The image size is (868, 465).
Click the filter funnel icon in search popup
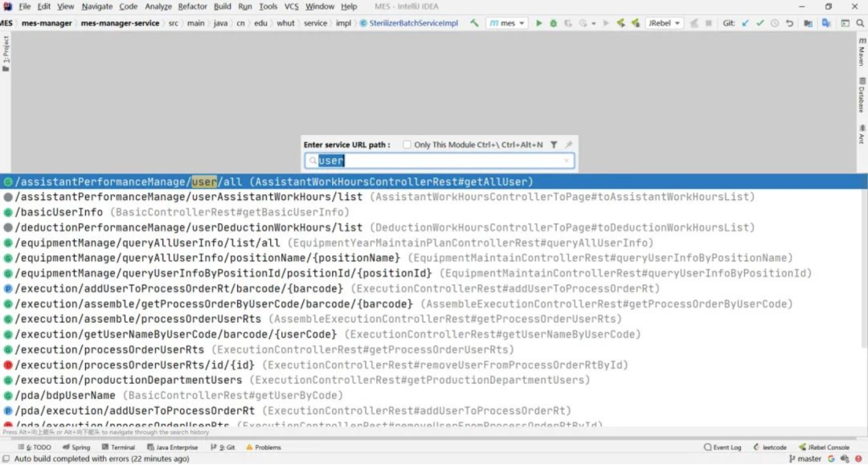(554, 145)
